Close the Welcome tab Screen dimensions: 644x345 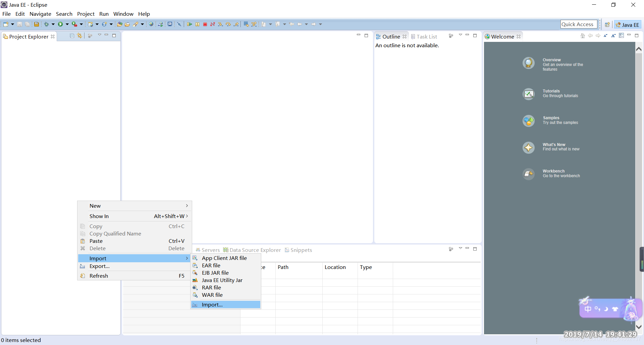pos(519,37)
